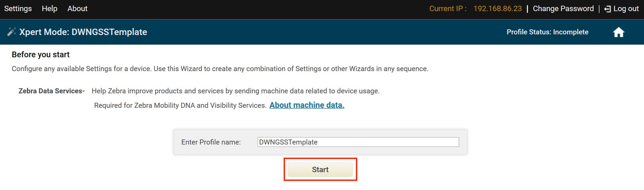Open the About machine data link
This screenshot has width=644, height=190.
[307, 105]
